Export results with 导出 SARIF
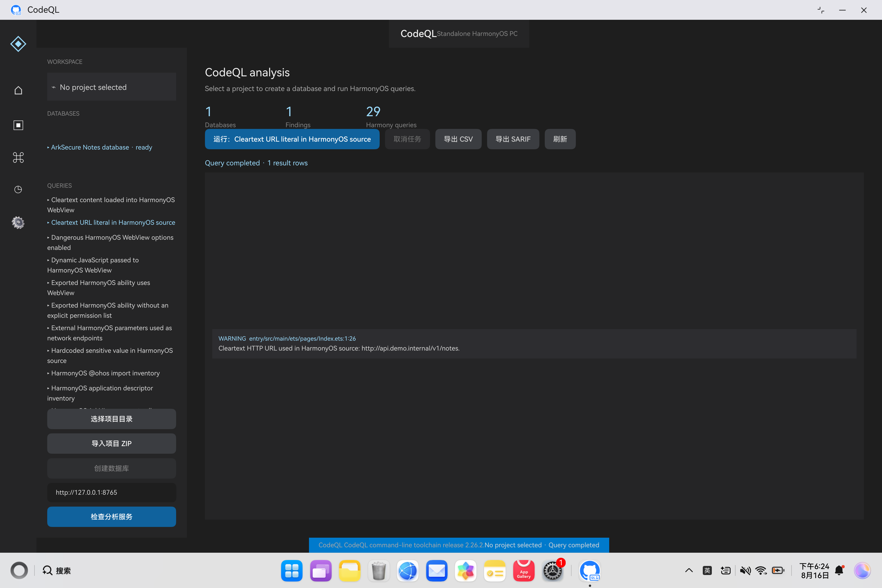The height and width of the screenshot is (588, 882). point(513,139)
